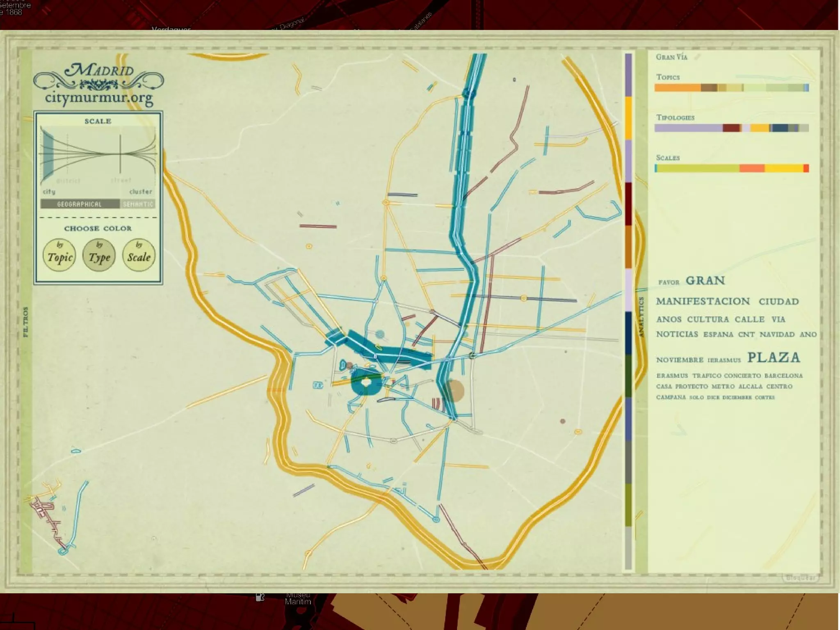Select the navy blue vertical legend swatch
The image size is (840, 630).
tap(628, 333)
